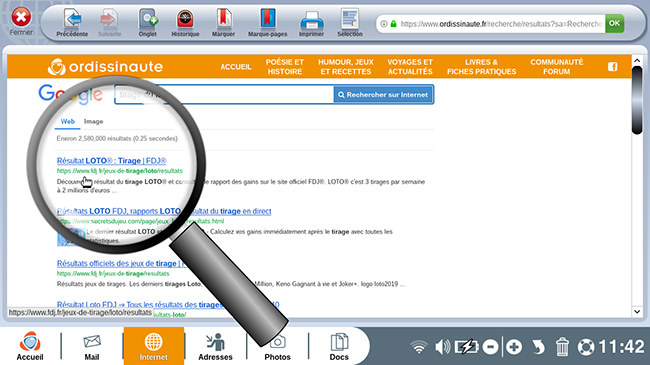Select the Internet dock icon
650x365 pixels.
(153, 346)
